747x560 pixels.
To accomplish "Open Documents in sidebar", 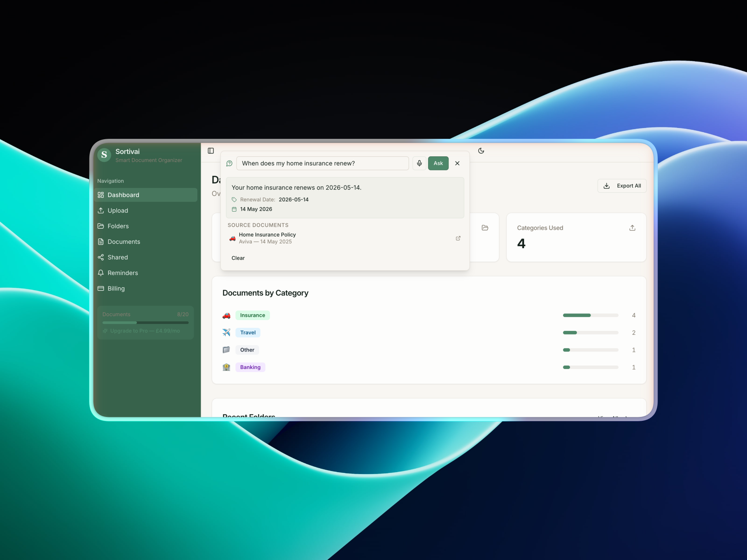I will tap(146, 241).
